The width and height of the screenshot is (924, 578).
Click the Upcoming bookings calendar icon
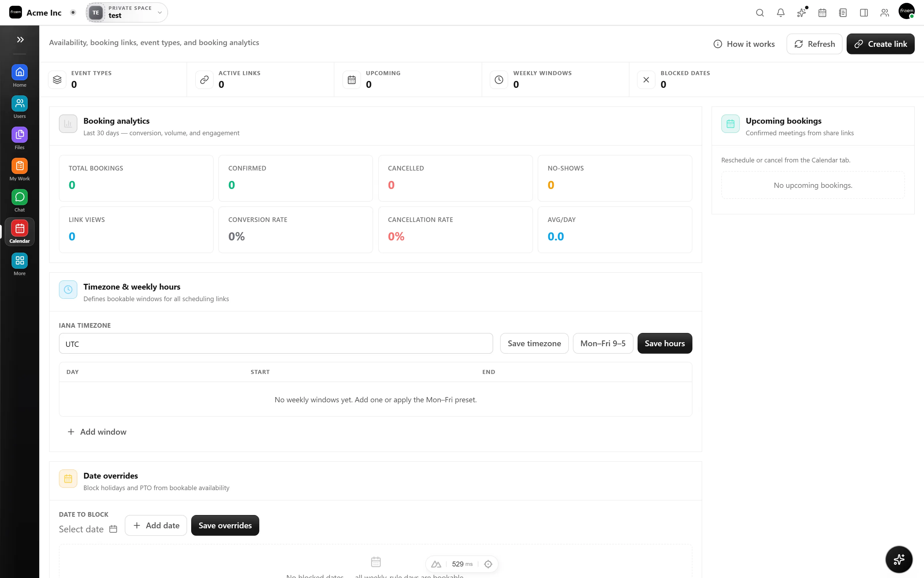(x=731, y=124)
